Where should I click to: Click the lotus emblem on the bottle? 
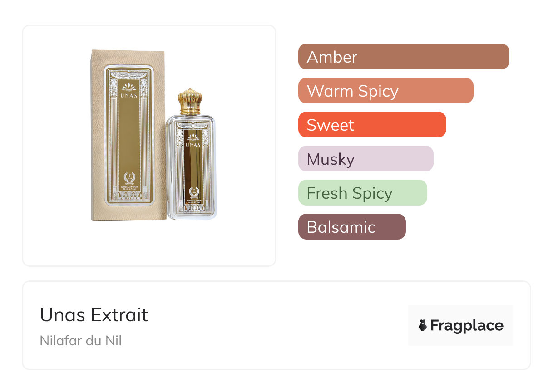pos(193,137)
